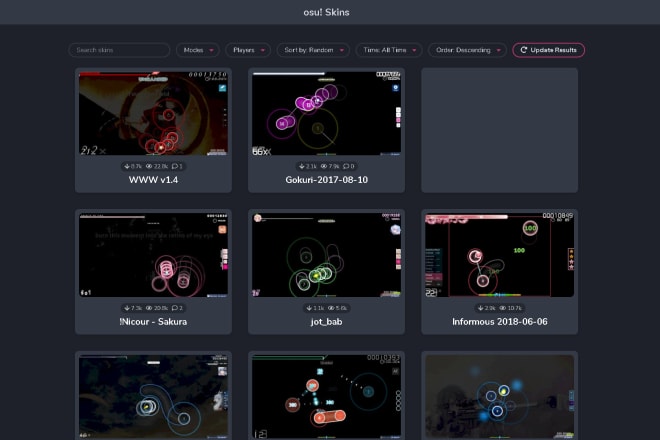This screenshot has width=660, height=440.
Task: Open the orange slider skin thumbnail bottom middle
Action: coord(326,397)
